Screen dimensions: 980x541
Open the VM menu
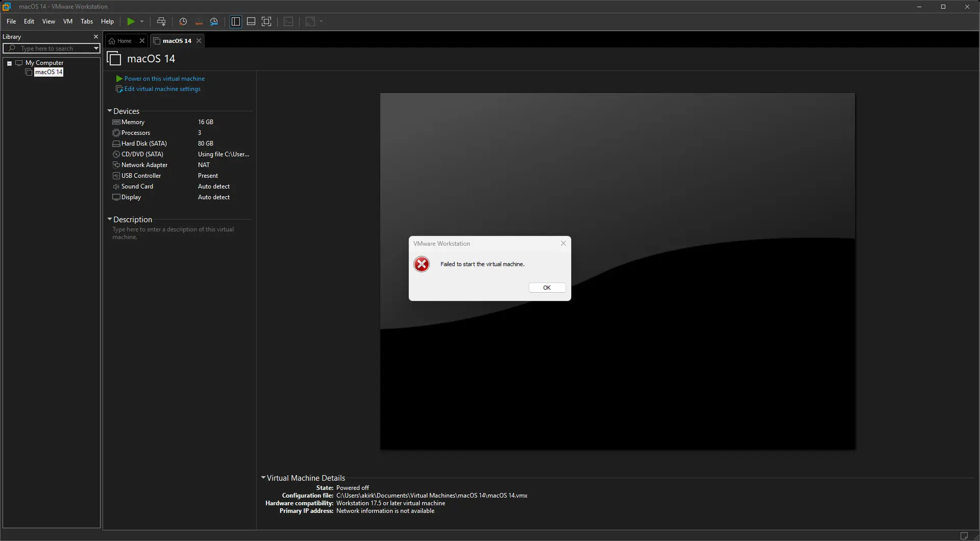tap(68, 21)
